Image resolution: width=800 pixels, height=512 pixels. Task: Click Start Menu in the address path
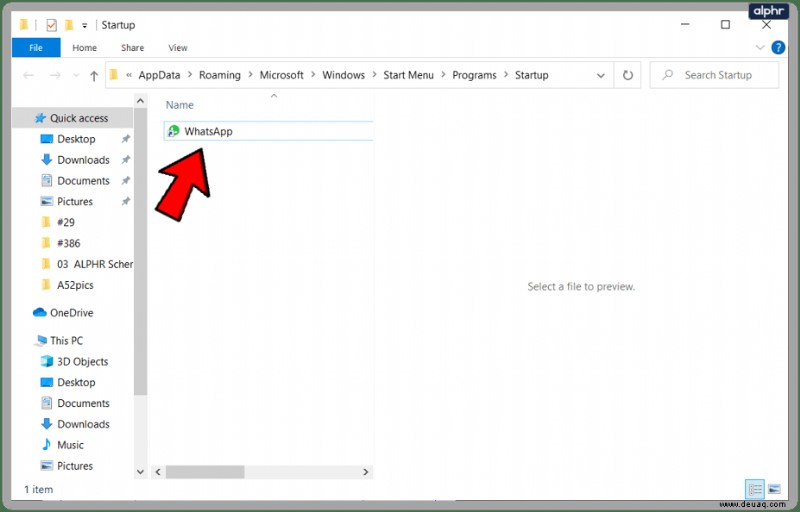coord(408,75)
